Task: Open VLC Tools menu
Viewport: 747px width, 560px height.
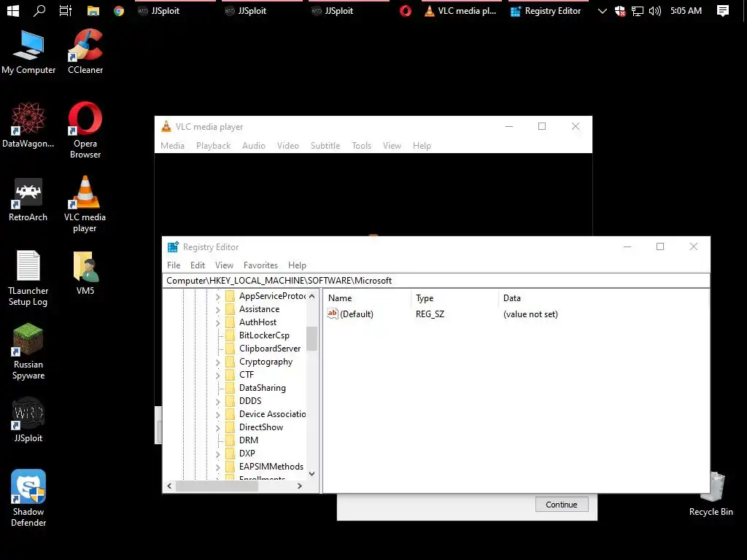Action: (361, 146)
